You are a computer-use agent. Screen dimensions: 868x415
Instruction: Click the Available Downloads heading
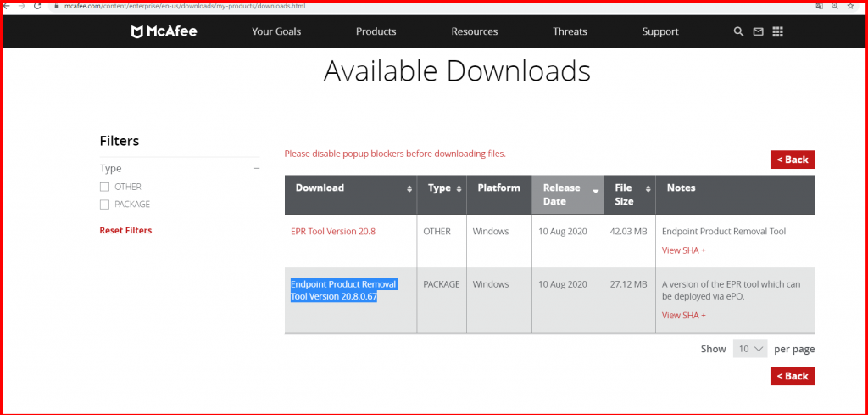click(x=457, y=71)
